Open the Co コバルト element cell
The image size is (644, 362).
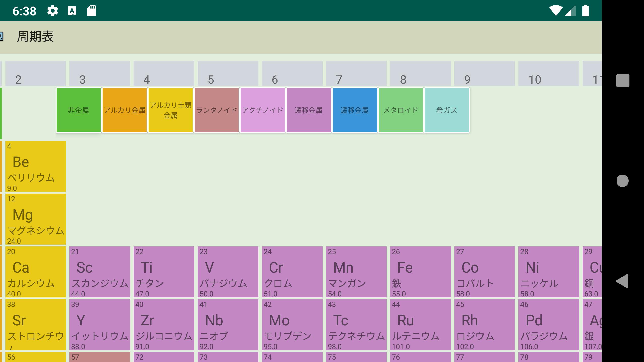point(485,272)
